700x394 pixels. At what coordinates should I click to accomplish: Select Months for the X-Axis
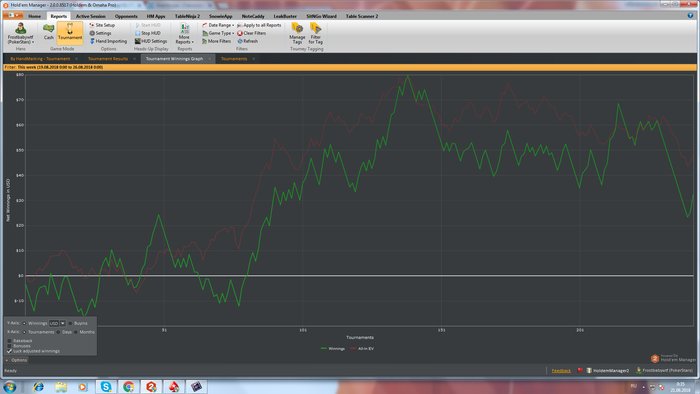pos(76,332)
